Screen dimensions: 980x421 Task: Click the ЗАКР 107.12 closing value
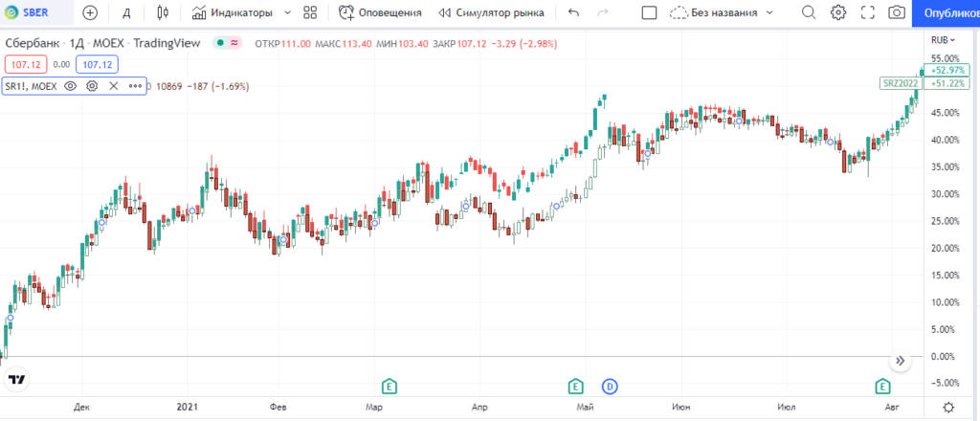(x=458, y=44)
